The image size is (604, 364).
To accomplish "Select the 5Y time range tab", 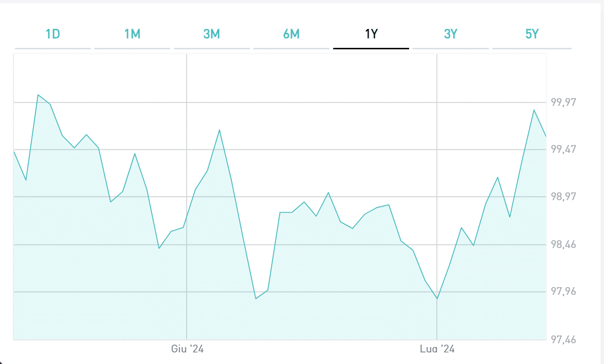I will [x=531, y=34].
